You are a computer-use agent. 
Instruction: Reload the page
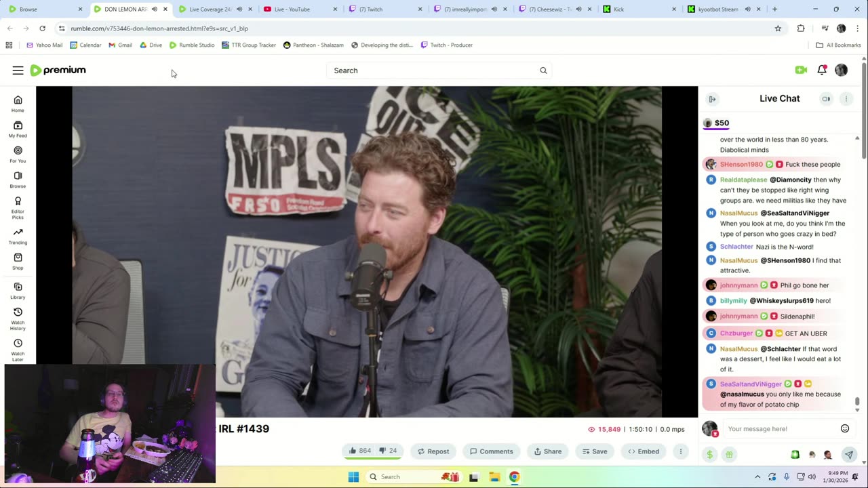(42, 28)
